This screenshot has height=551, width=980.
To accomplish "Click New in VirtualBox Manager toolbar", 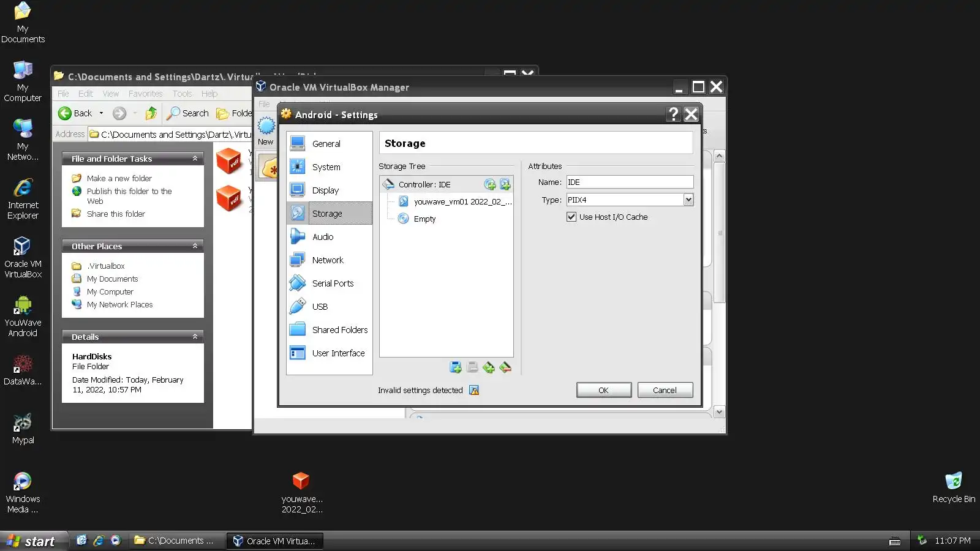I will click(266, 132).
